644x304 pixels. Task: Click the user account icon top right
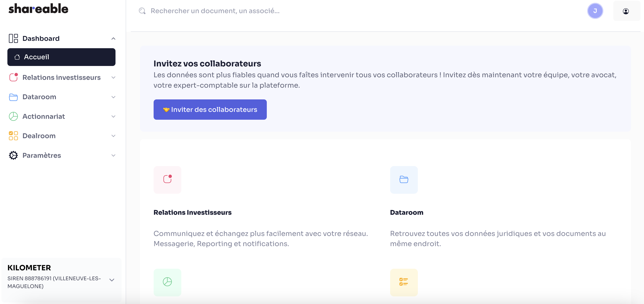[626, 11]
